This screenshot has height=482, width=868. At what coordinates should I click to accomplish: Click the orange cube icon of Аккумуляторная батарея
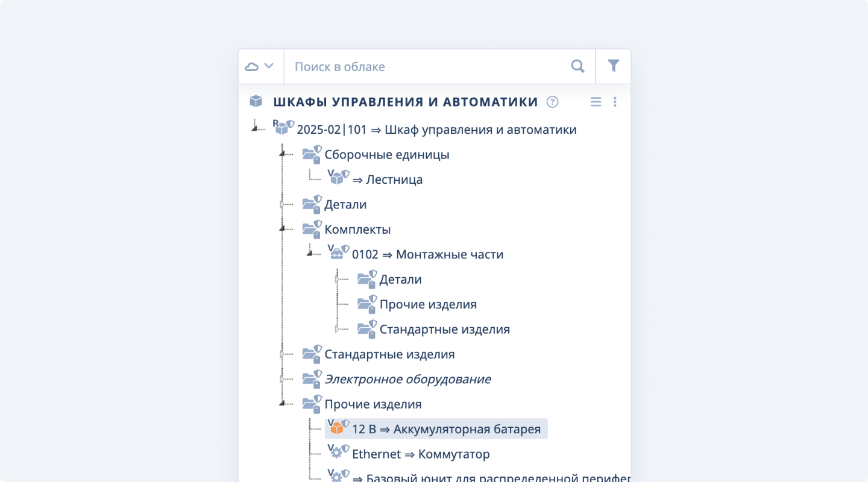click(x=336, y=428)
